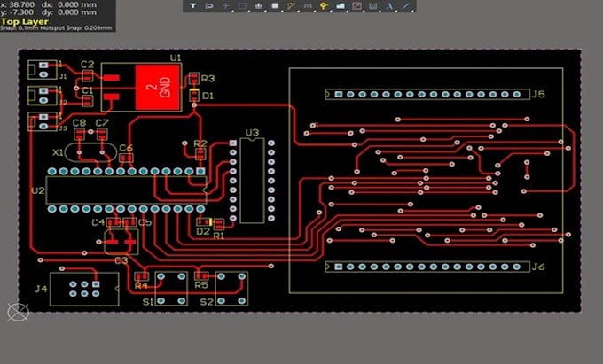The image size is (603, 364).
Task: Click the coordinate readout x: 38.700
Action: point(18,5)
